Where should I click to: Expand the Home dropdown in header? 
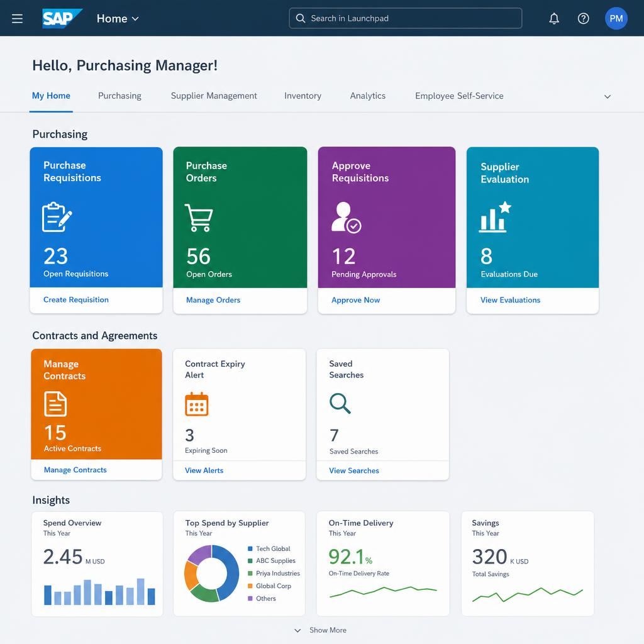pyautogui.click(x=118, y=18)
